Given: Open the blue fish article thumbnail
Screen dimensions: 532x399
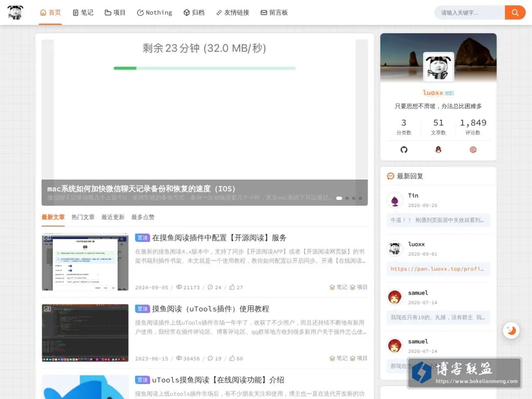Looking at the screenshot, I should [x=85, y=387].
